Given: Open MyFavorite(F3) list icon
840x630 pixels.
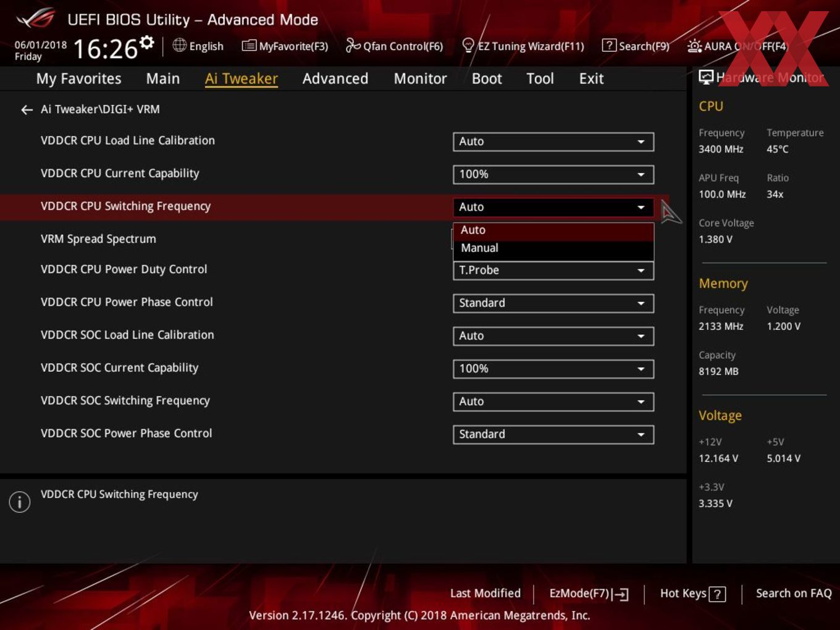Looking at the screenshot, I should pos(249,46).
